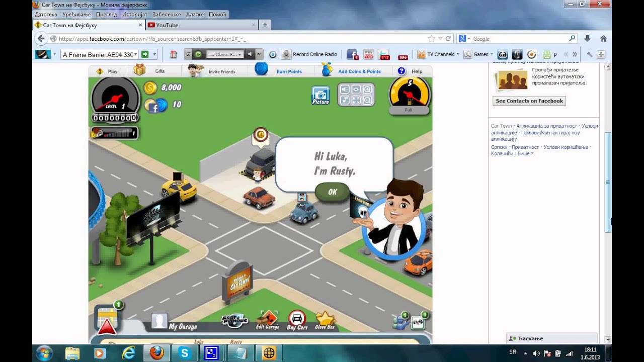Take a snapshot with the Picture icon
Screen dimensions: 644x362
pos(320,95)
